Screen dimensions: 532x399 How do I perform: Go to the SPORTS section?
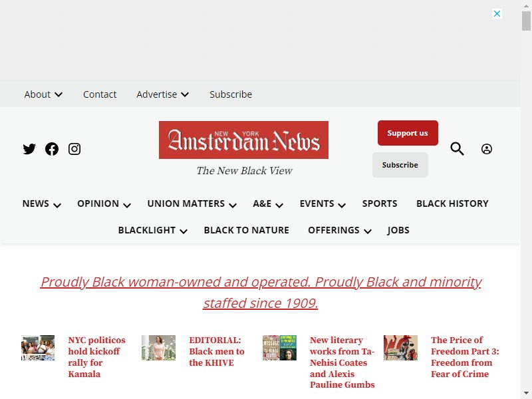click(380, 203)
